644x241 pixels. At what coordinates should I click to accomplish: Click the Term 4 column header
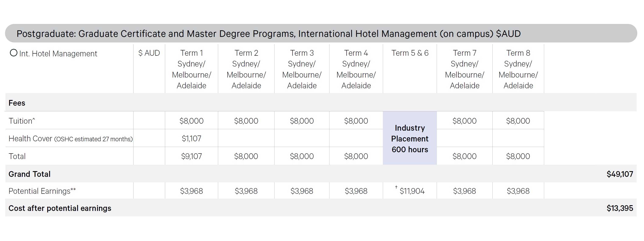click(356, 69)
